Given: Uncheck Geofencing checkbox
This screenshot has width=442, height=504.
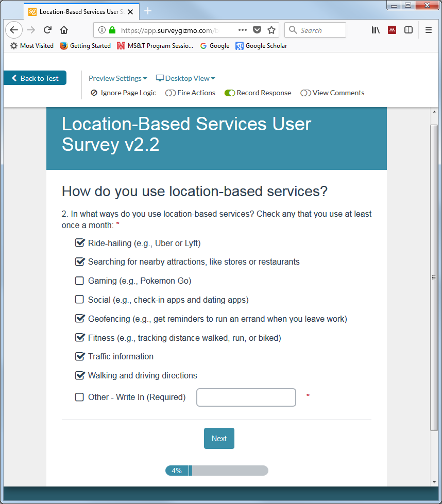Looking at the screenshot, I should [79, 318].
